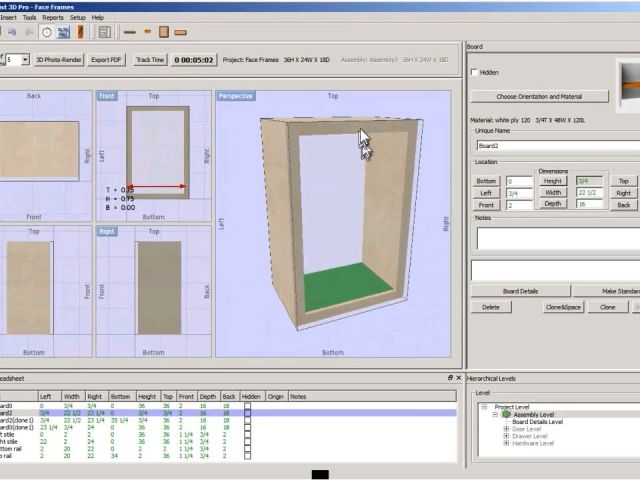Open the Reports menu
Screen dimensions: 640x480
coord(53,17)
